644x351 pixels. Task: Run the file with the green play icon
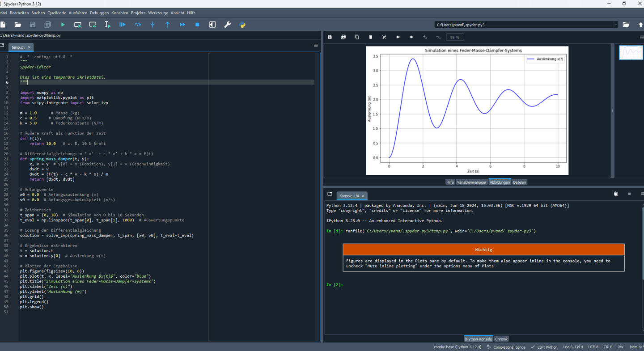63,25
